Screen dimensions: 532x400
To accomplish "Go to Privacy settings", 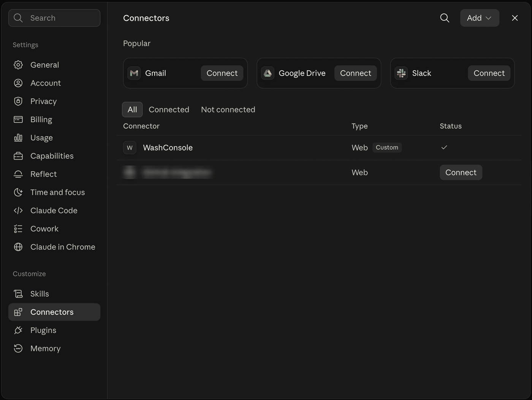I will (54, 101).
